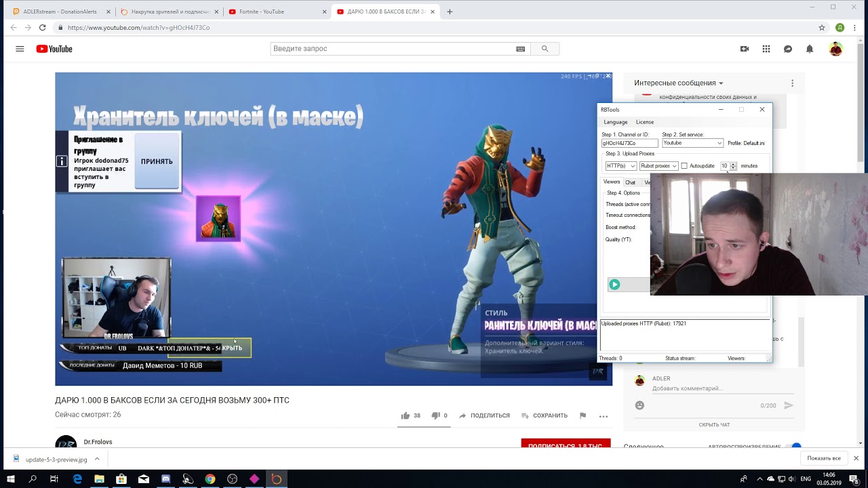Go to the YouTube home logo
Screen dimensions: 868x488
pyautogui.click(x=54, y=49)
